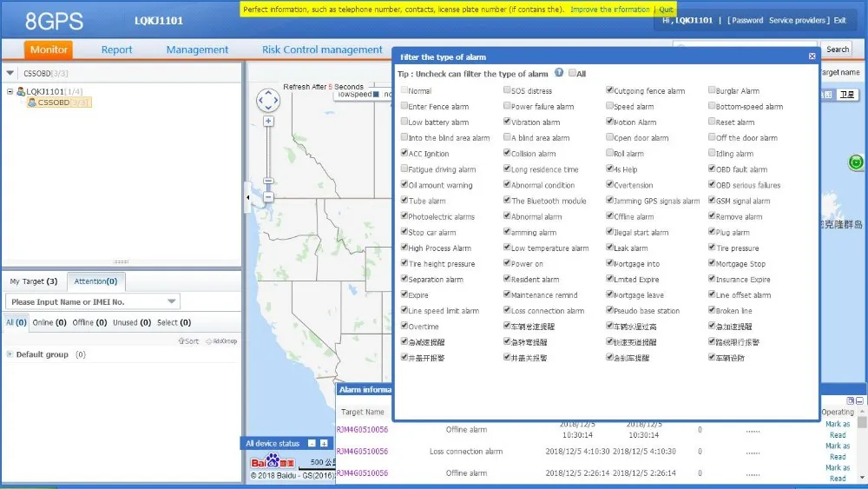Click scrollbar down arrow in alarm list
The image size is (868, 489).
tap(862, 478)
